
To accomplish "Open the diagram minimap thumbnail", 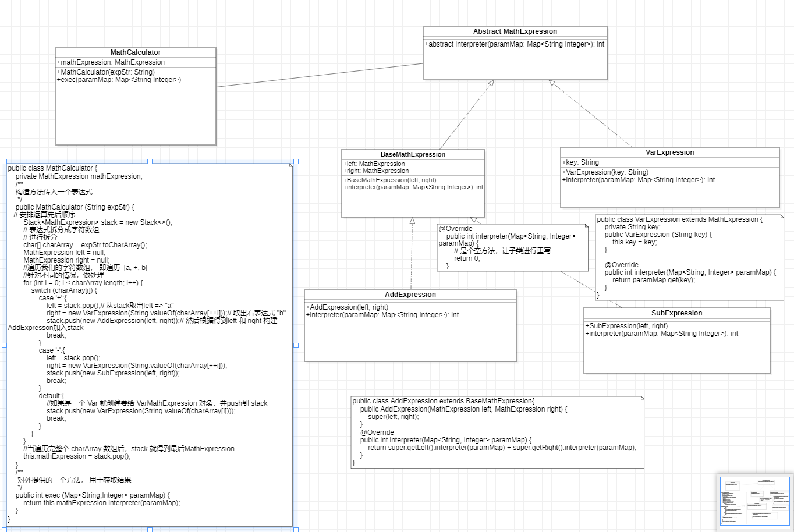I will (x=755, y=501).
